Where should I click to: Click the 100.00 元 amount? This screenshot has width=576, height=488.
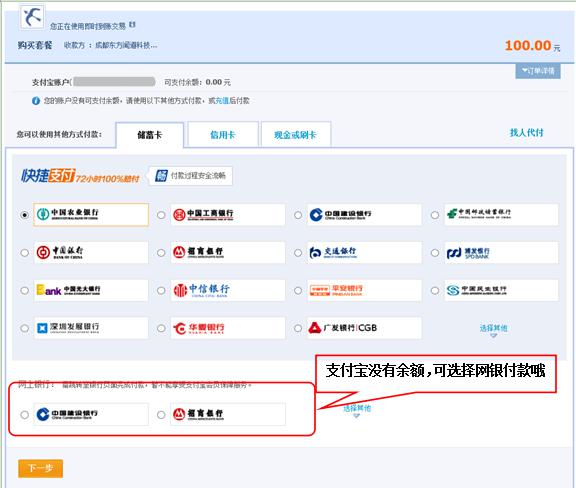(532, 46)
